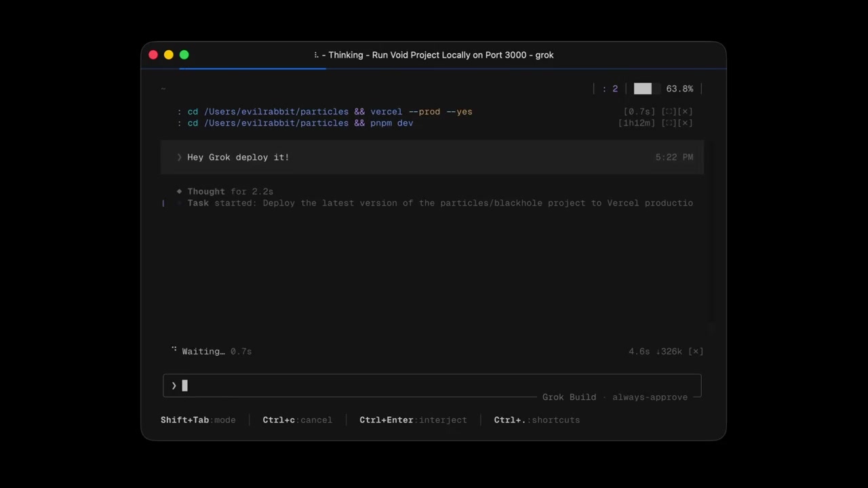
Task: Focus the prompt input field
Action: point(432,386)
